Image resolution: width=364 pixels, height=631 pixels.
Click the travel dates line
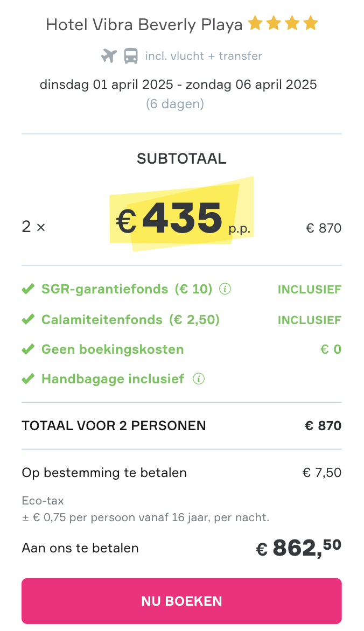[178, 85]
